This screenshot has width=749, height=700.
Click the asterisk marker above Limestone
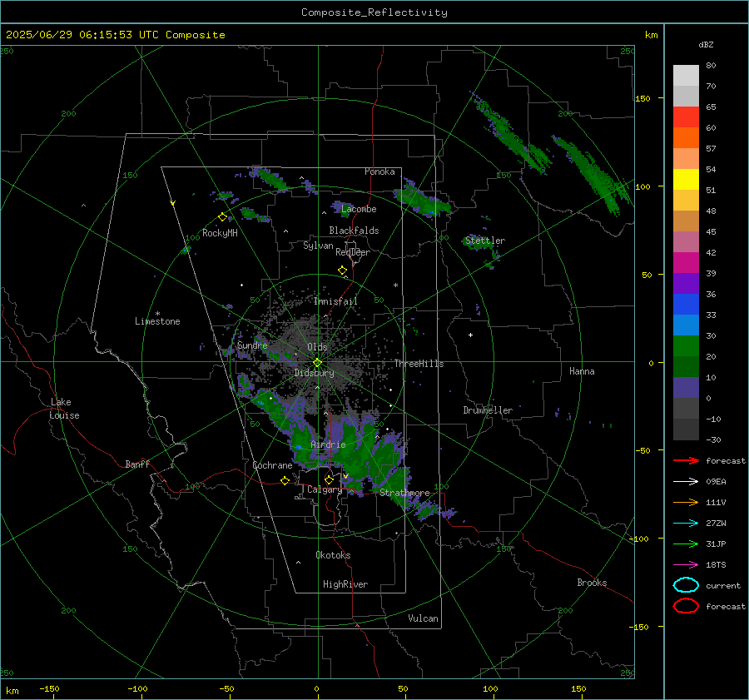157,314
